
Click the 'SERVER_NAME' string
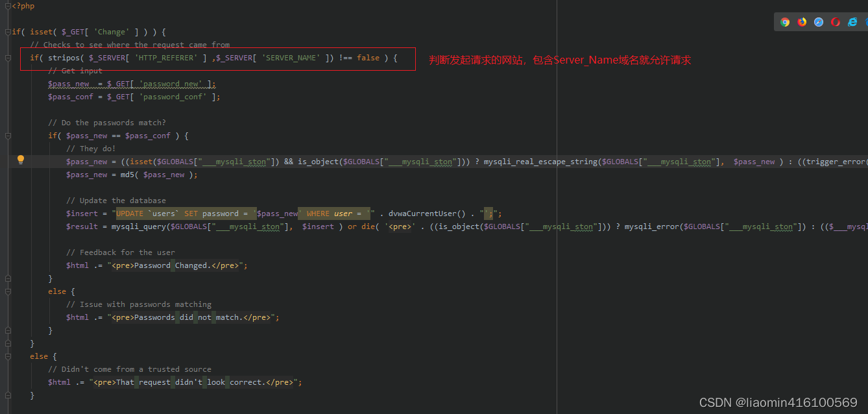[291, 58]
